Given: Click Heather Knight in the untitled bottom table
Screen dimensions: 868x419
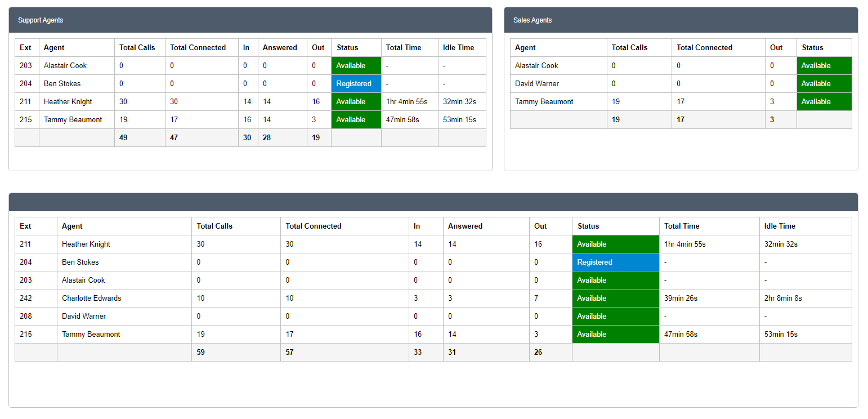Looking at the screenshot, I should click(86, 244).
